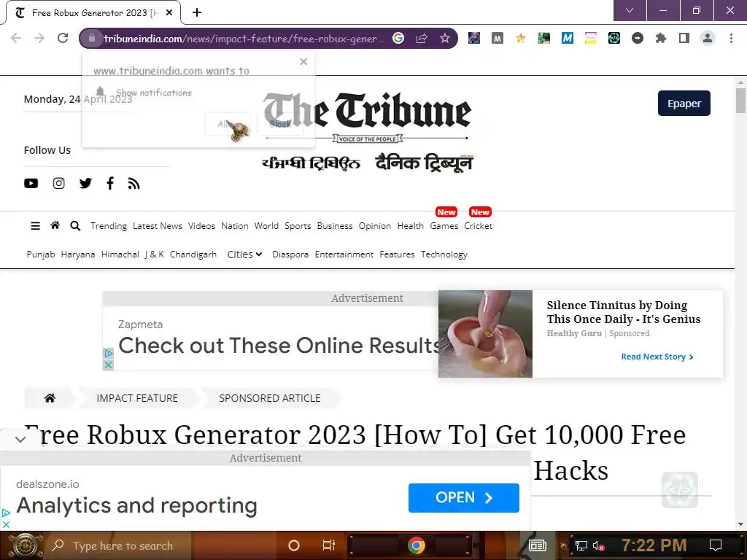Viewport: 747px width, 560px height.
Task: Open SPONSORED ARTICLE breadcrumb
Action: point(270,398)
